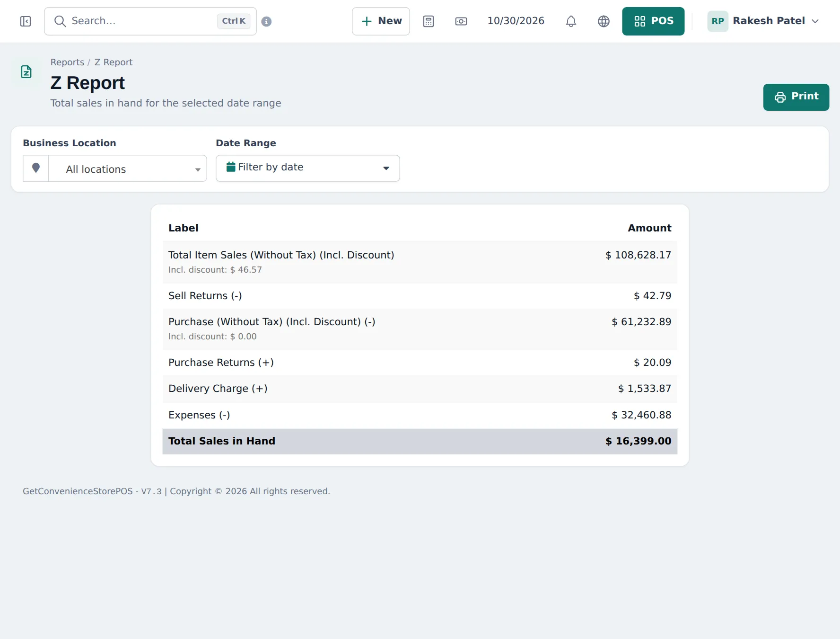The image size is (840, 639).
Task: Click the Delivery Charge (+) label
Action: (218, 388)
